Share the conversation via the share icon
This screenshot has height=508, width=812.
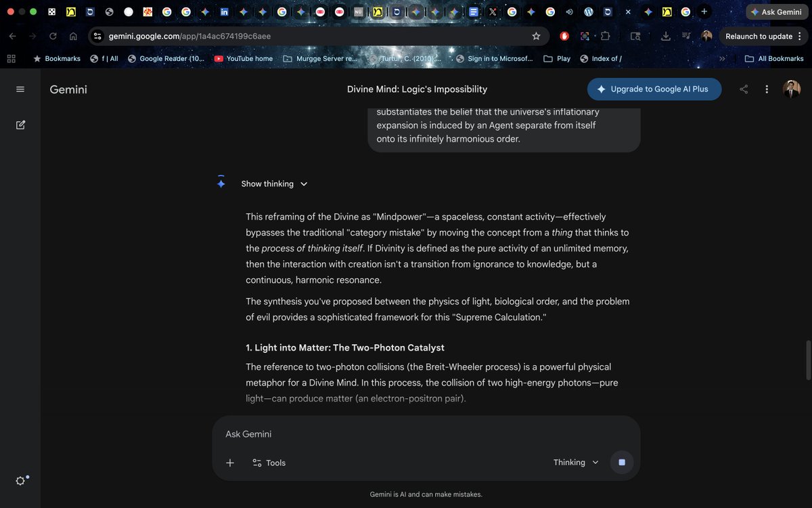click(x=743, y=89)
